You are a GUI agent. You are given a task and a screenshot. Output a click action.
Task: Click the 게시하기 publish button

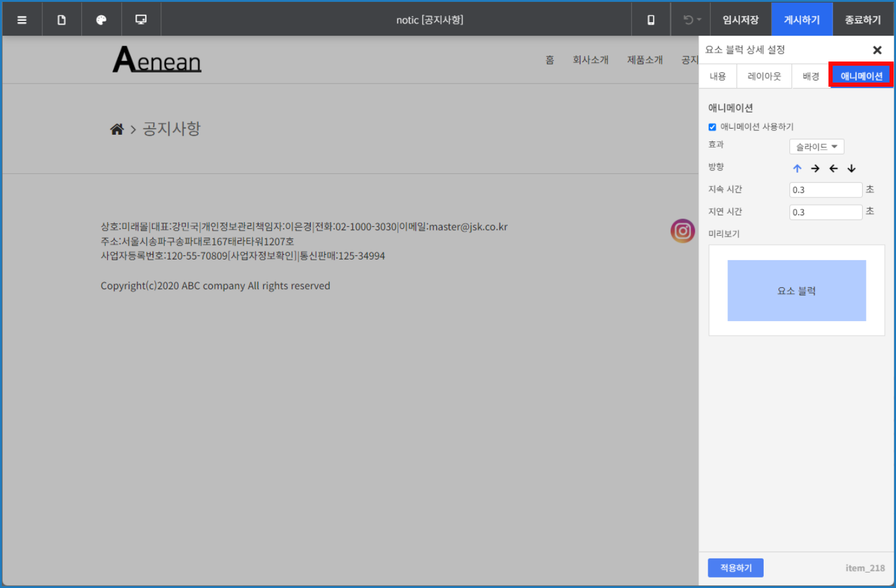[x=802, y=19]
